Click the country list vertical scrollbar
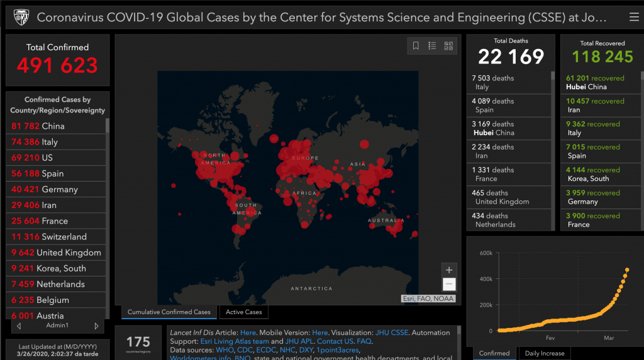Viewport: 644px width, 360px height. tap(107, 126)
